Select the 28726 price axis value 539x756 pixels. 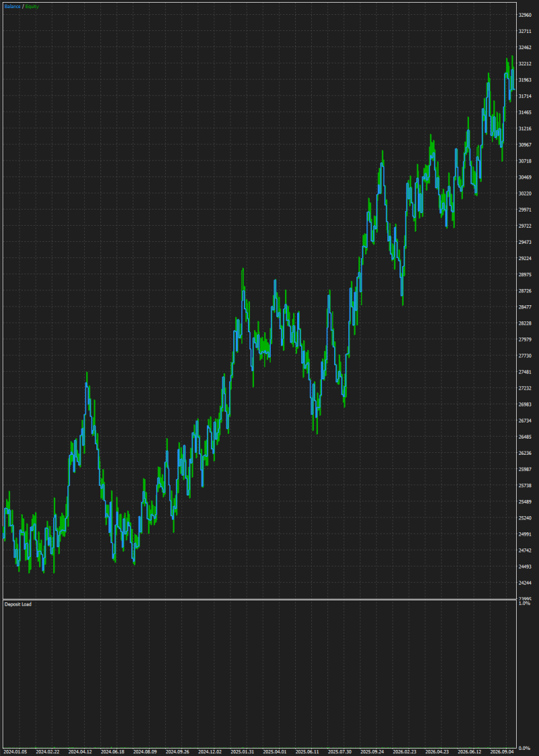(525, 290)
